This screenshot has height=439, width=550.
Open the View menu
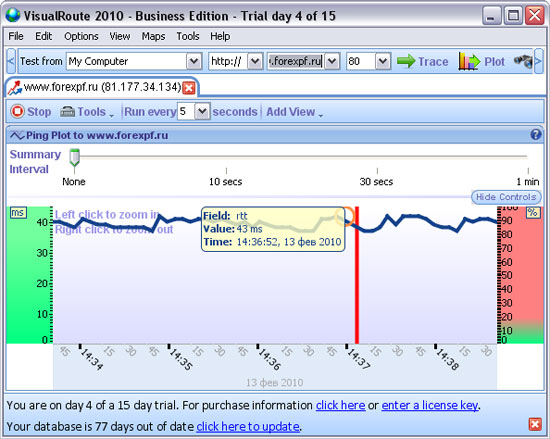click(x=120, y=36)
